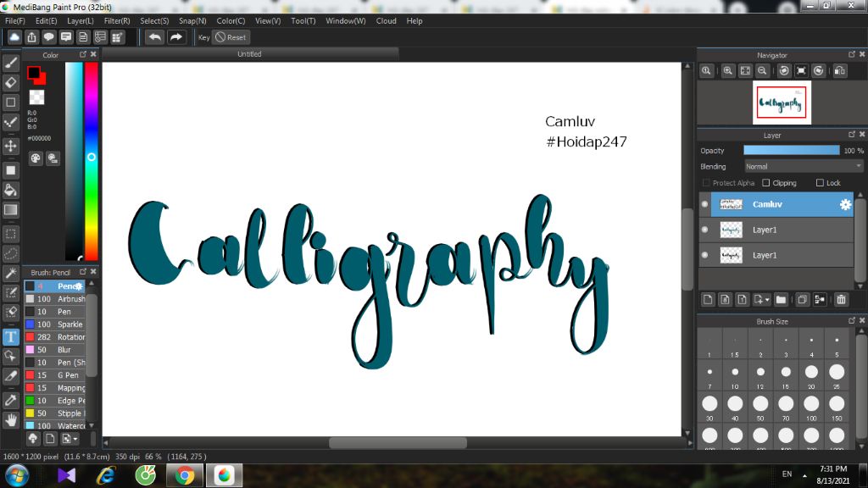Screen dimensions: 868x488
Task: Select the Select Pen tool
Action: click(x=10, y=292)
